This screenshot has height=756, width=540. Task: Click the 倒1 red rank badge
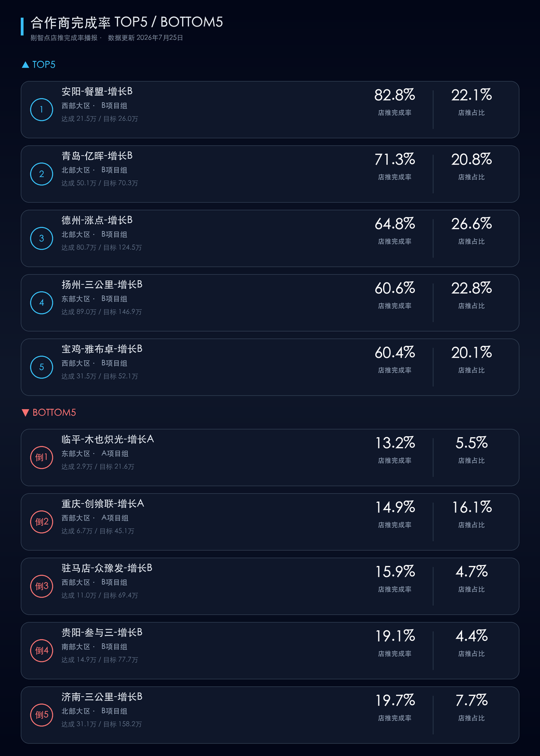click(x=42, y=457)
